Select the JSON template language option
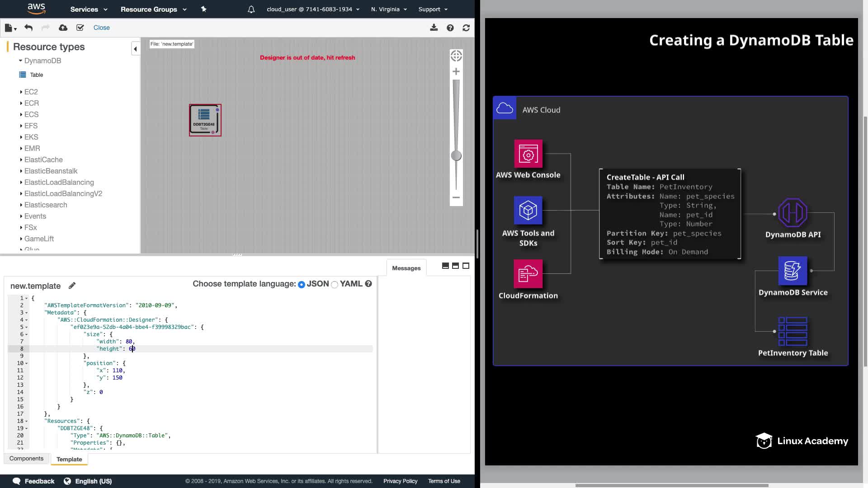The image size is (868, 488). [302, 284]
